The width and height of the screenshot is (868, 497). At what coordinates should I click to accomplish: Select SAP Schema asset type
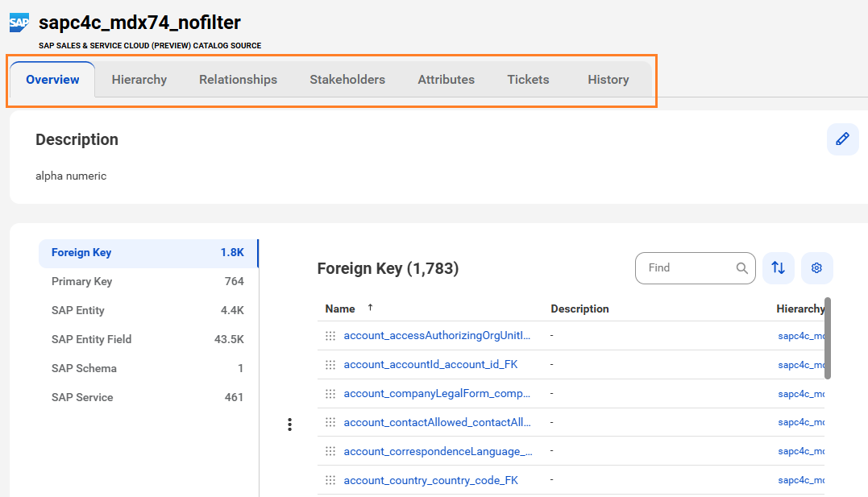pyautogui.click(x=148, y=369)
